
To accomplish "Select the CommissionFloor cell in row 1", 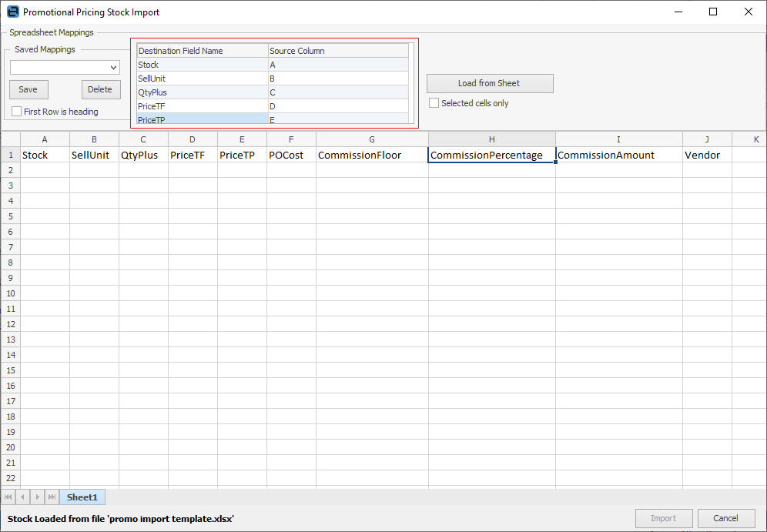I will coord(372,155).
